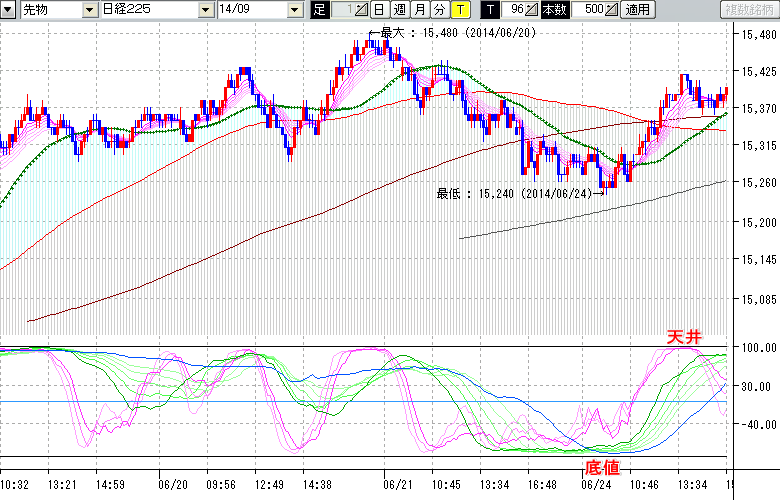Click the black T tick label icon
Viewport: 780px width, 500px height.
489,10
